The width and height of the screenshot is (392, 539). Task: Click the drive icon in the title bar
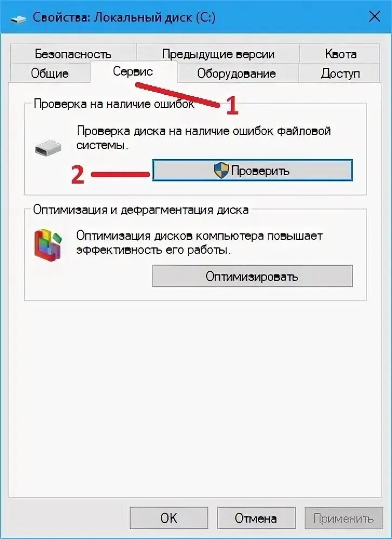(x=18, y=18)
